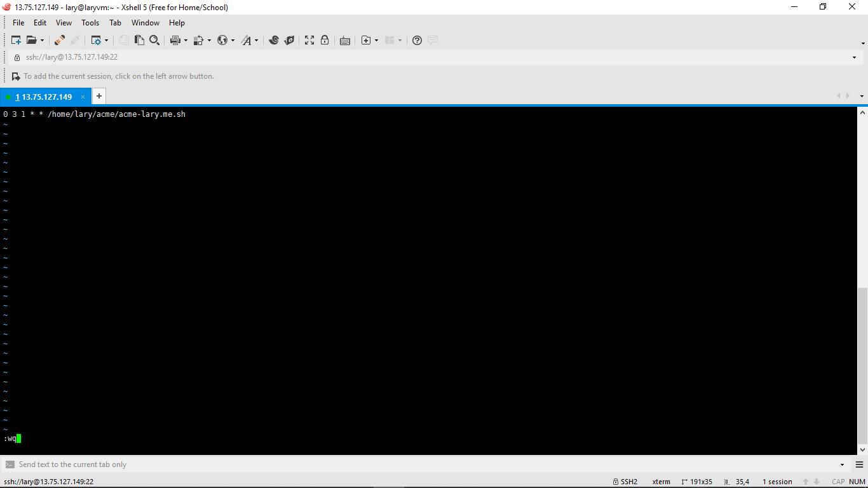Click the Paste clipboard icon
This screenshot has width=868, height=488.
[139, 40]
